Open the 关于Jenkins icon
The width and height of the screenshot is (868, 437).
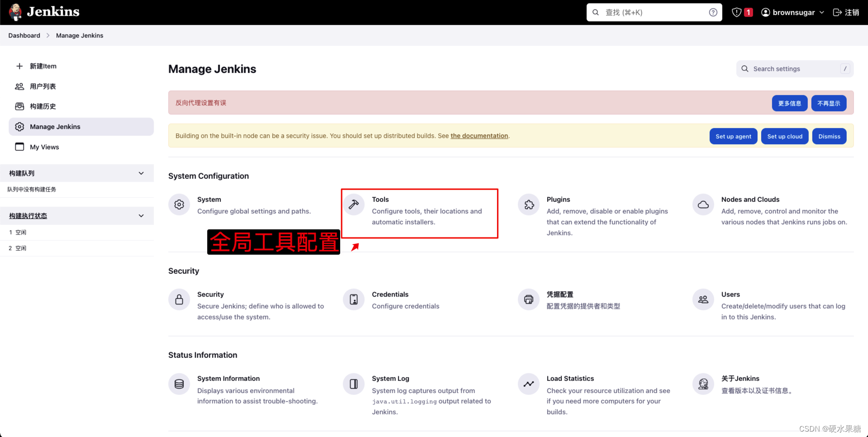[703, 384]
